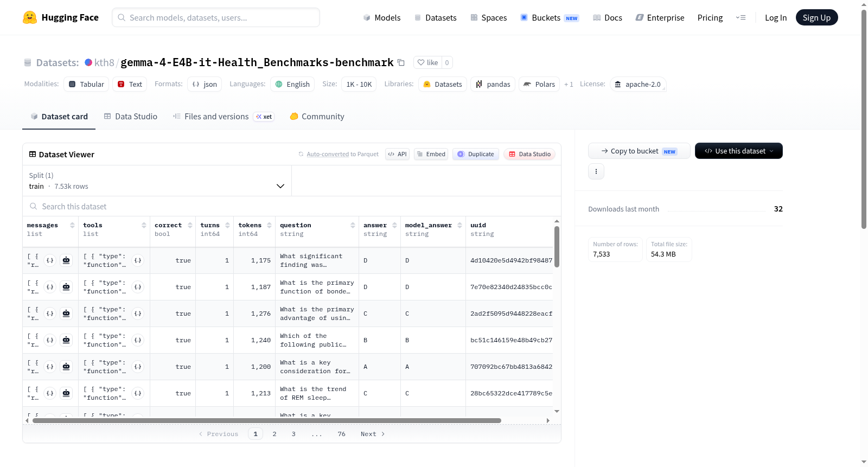Show the +1 additional libraries
Viewport: 868px width, 467px height.
[x=569, y=84]
